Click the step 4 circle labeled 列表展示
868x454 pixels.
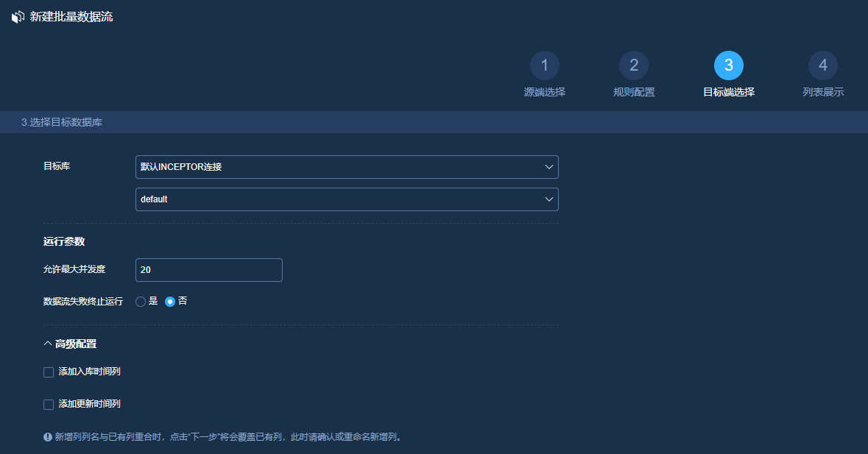822,65
